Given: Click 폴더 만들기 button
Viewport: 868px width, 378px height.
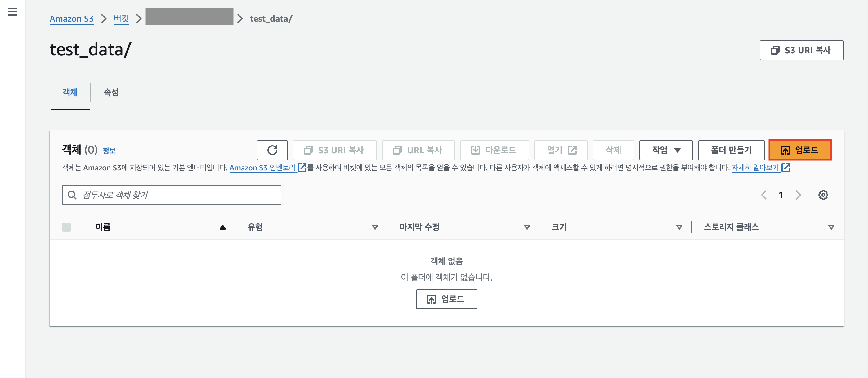Looking at the screenshot, I should [731, 150].
